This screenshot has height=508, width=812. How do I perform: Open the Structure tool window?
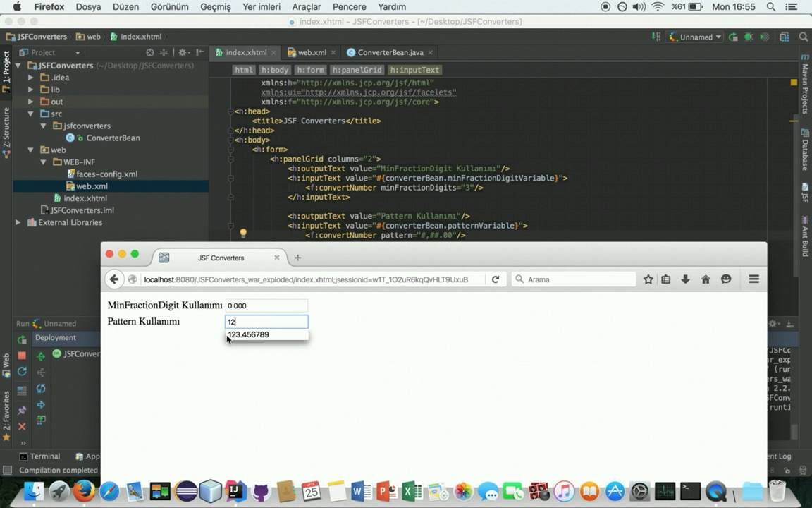6,134
